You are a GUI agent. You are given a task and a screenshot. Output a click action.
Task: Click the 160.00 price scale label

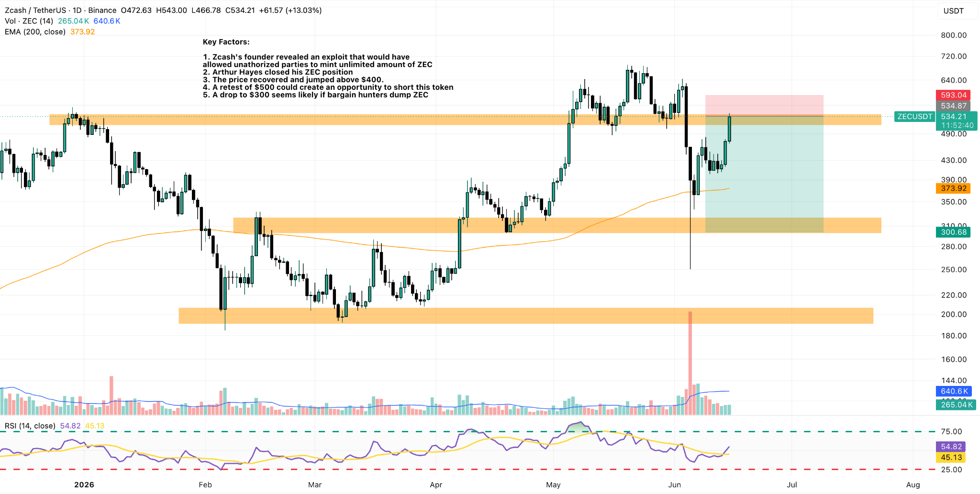click(954, 360)
